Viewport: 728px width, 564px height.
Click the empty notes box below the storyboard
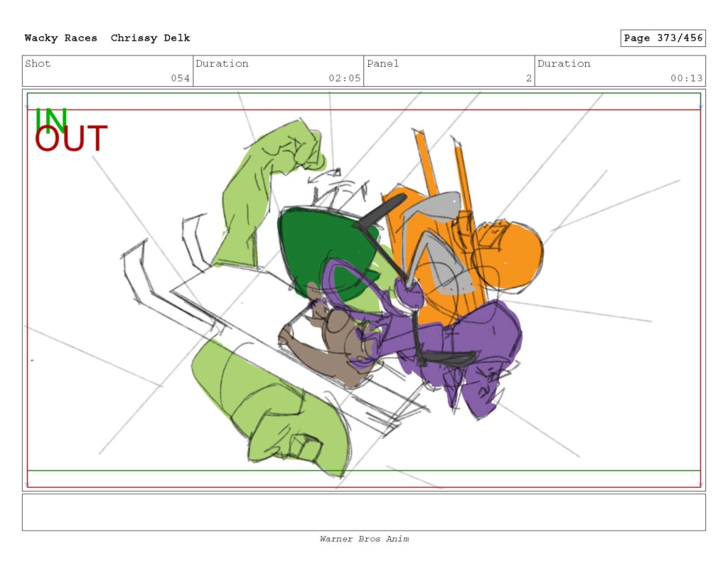point(364,512)
